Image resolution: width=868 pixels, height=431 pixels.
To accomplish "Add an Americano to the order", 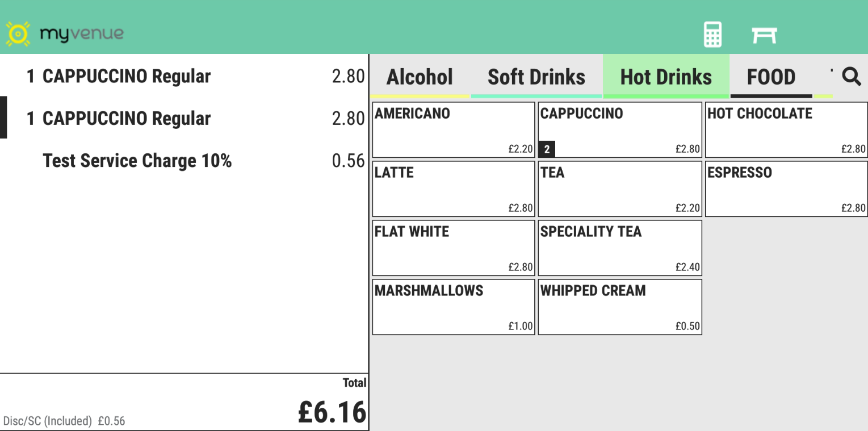I will [x=454, y=129].
